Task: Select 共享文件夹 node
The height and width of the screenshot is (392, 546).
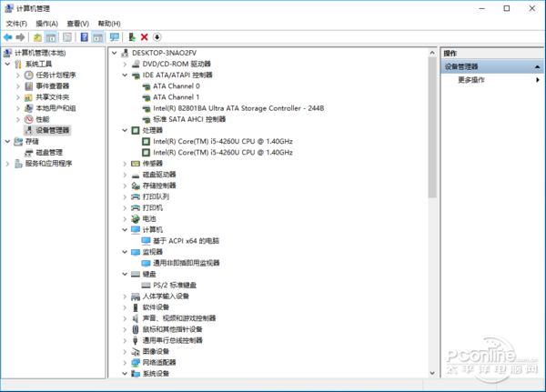Action: 52,97
